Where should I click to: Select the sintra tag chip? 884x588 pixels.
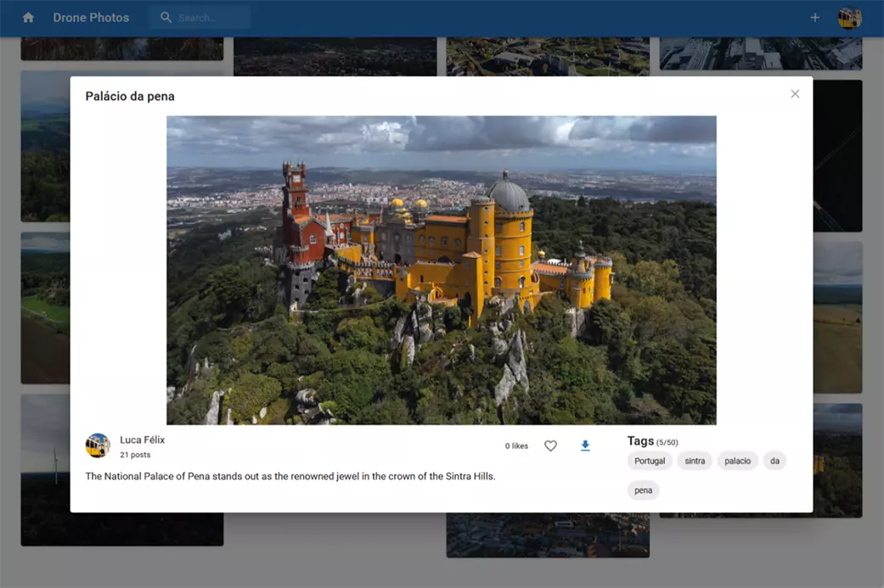695,461
